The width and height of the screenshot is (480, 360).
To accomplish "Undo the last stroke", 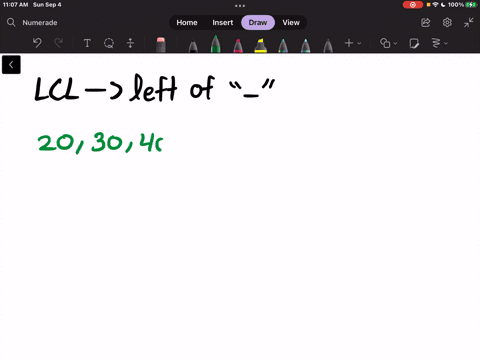I will click(x=37, y=43).
